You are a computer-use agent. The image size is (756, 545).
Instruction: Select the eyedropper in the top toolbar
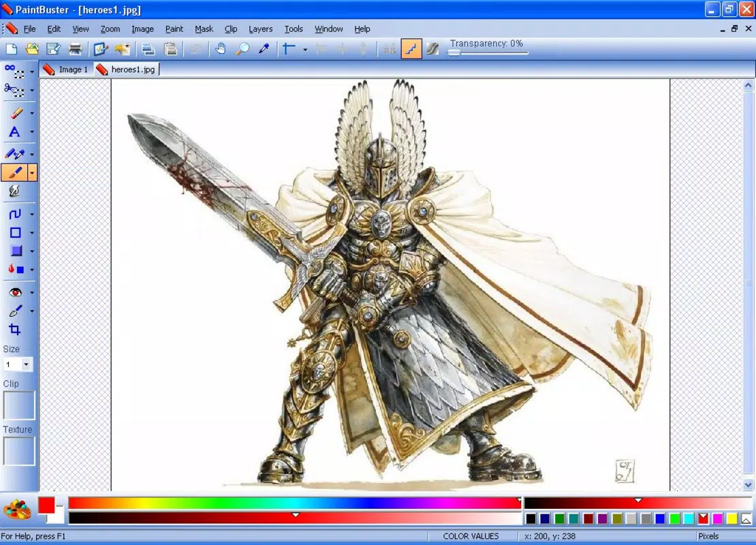tap(264, 49)
